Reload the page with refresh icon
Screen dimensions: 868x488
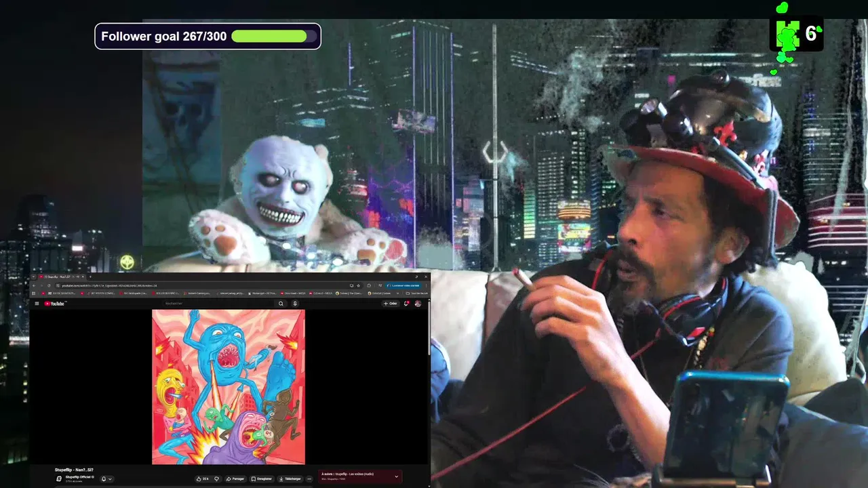pyautogui.click(x=49, y=285)
